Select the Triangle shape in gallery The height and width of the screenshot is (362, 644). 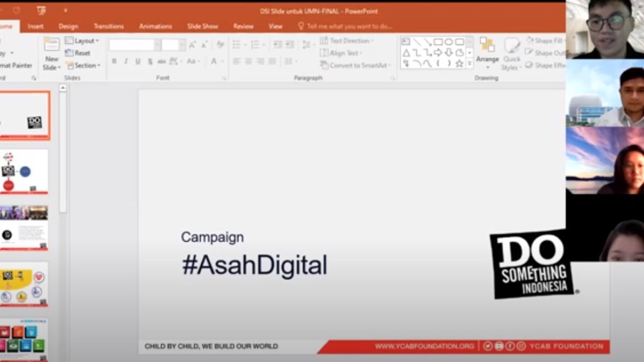point(406,53)
